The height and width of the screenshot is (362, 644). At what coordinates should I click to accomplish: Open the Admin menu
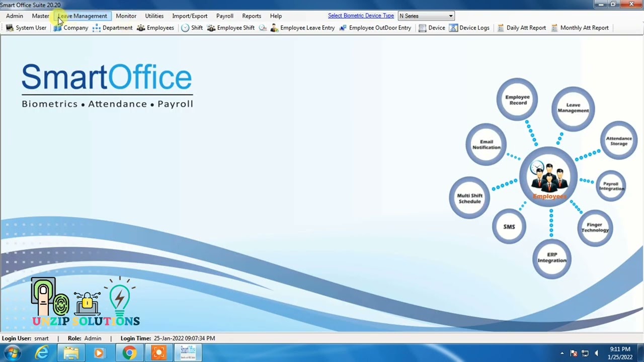tap(15, 16)
